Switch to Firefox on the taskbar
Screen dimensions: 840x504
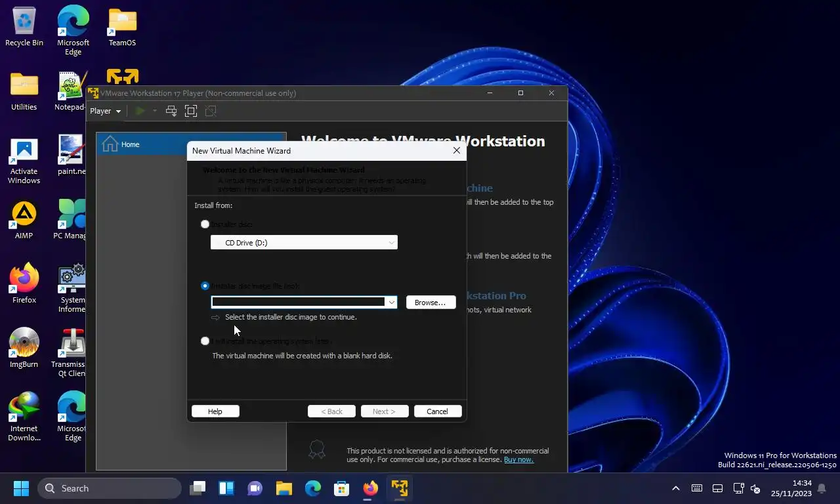(371, 488)
